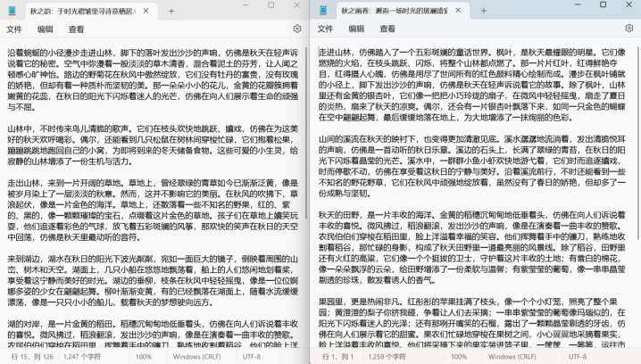
Task: Open 编辑 menu in right Notepad window
Action: click(x=356, y=29)
